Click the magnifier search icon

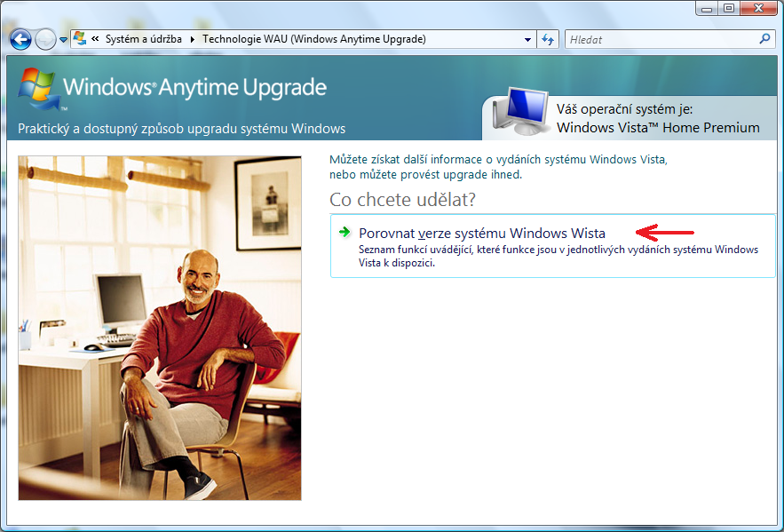pyautogui.click(x=764, y=39)
